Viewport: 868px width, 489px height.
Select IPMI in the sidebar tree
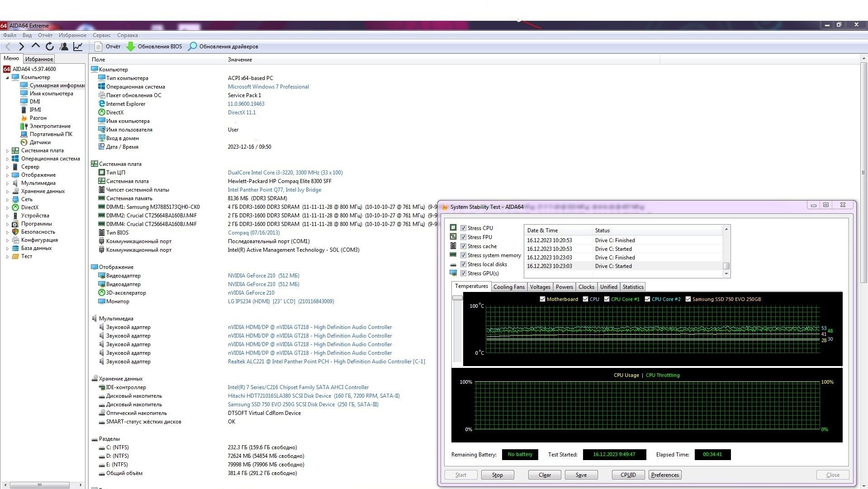point(35,110)
